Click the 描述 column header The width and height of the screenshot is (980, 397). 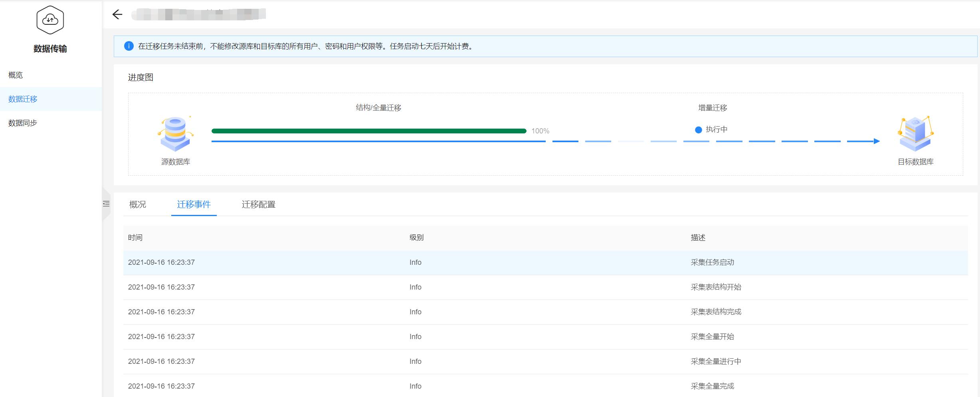point(698,238)
